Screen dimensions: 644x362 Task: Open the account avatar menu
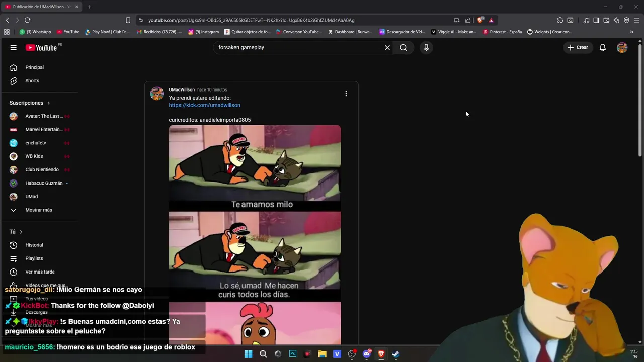click(x=622, y=47)
